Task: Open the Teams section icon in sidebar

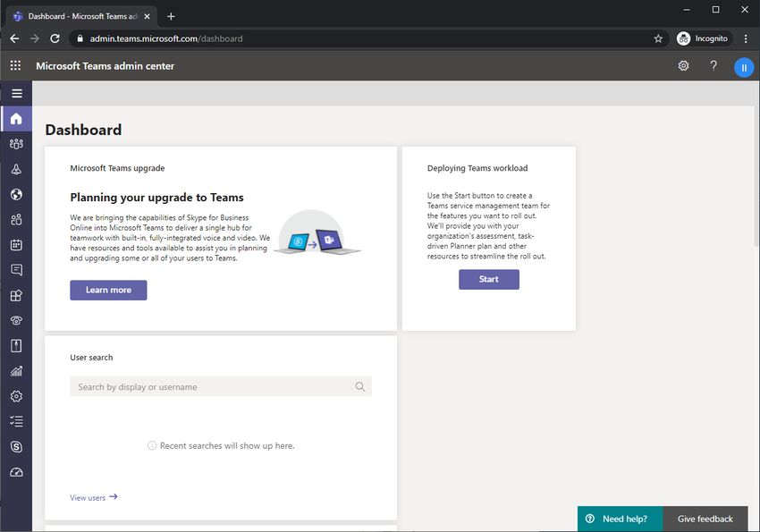Action: click(16, 144)
